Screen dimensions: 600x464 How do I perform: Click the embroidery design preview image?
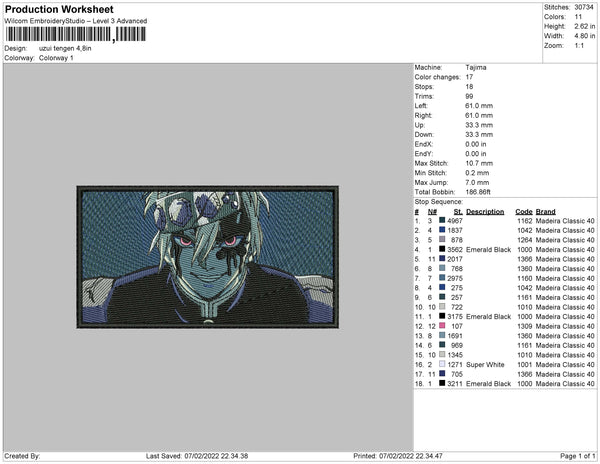(207, 257)
